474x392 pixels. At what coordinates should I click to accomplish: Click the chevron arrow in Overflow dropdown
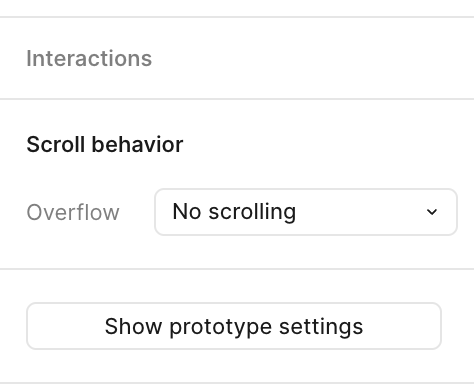[x=432, y=212]
